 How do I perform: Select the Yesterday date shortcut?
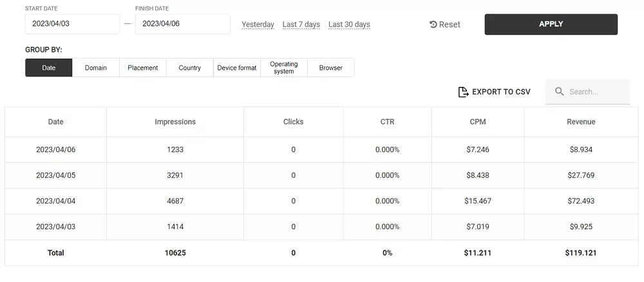coord(258,24)
